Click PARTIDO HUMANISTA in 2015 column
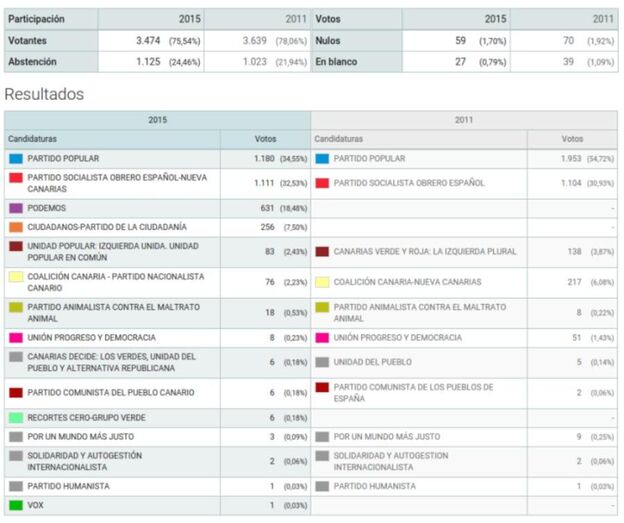 point(68,486)
